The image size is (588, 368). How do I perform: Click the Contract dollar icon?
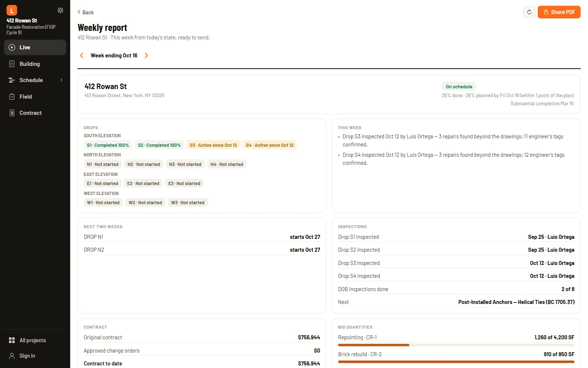12,113
